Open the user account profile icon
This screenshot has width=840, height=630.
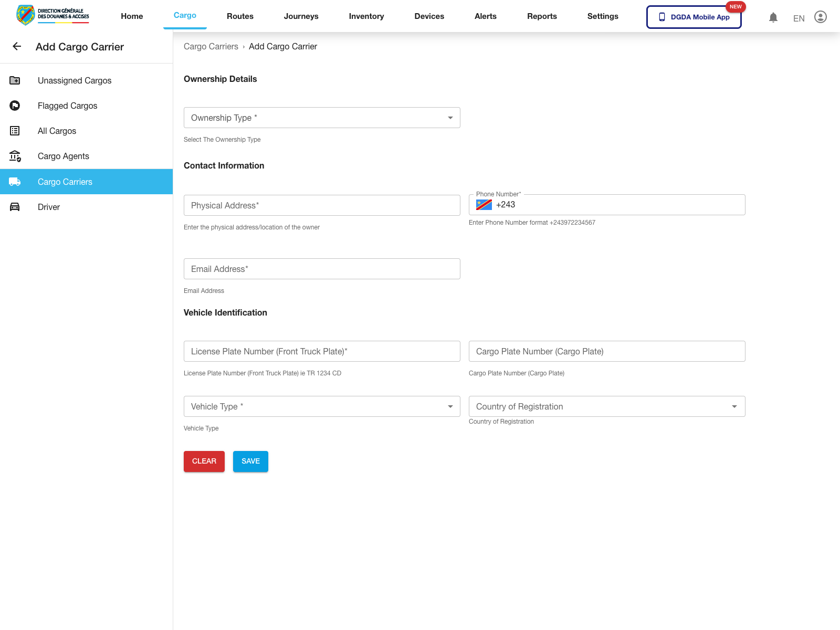[820, 17]
